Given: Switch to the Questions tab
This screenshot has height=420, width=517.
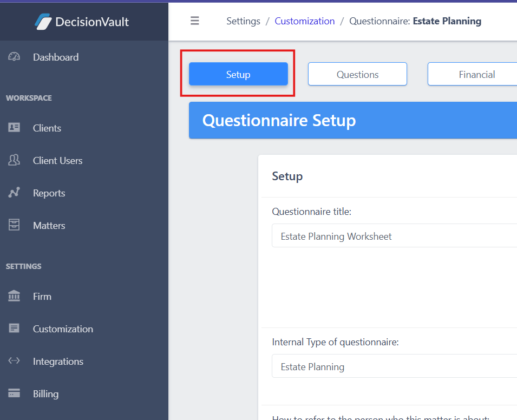Looking at the screenshot, I should (x=357, y=74).
